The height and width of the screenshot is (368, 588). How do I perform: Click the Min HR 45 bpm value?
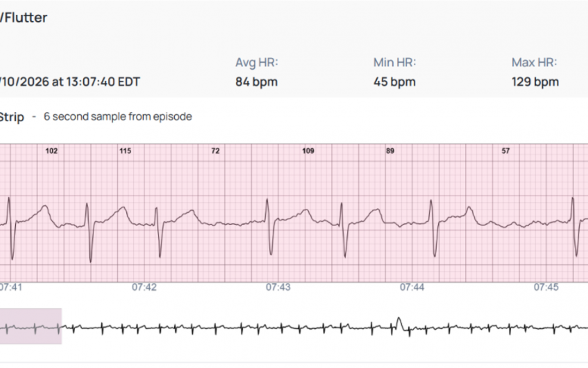(x=395, y=82)
